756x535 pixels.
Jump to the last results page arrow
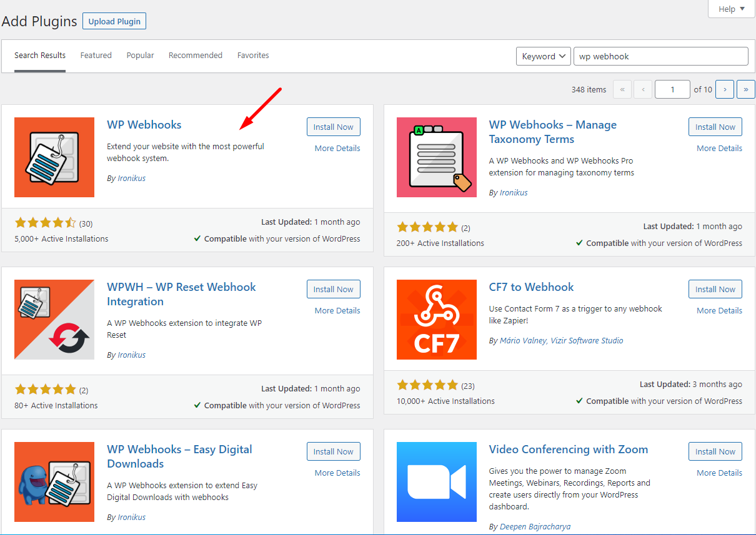coord(746,89)
